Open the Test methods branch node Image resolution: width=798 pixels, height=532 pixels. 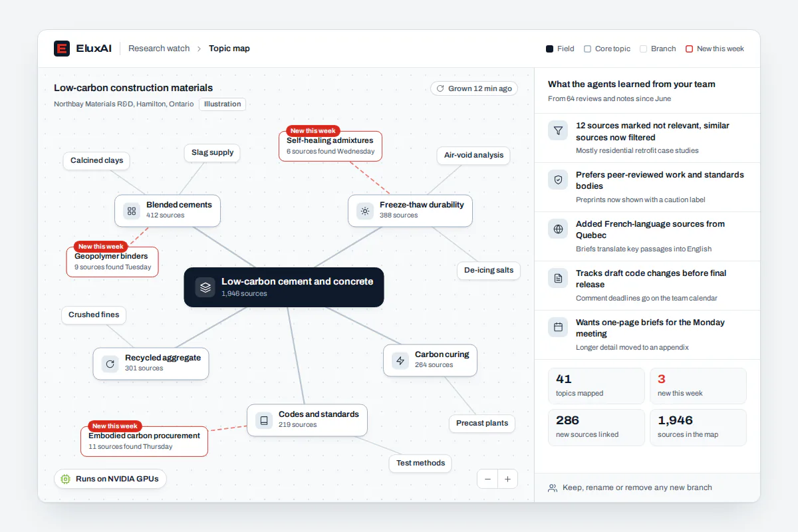(x=420, y=463)
